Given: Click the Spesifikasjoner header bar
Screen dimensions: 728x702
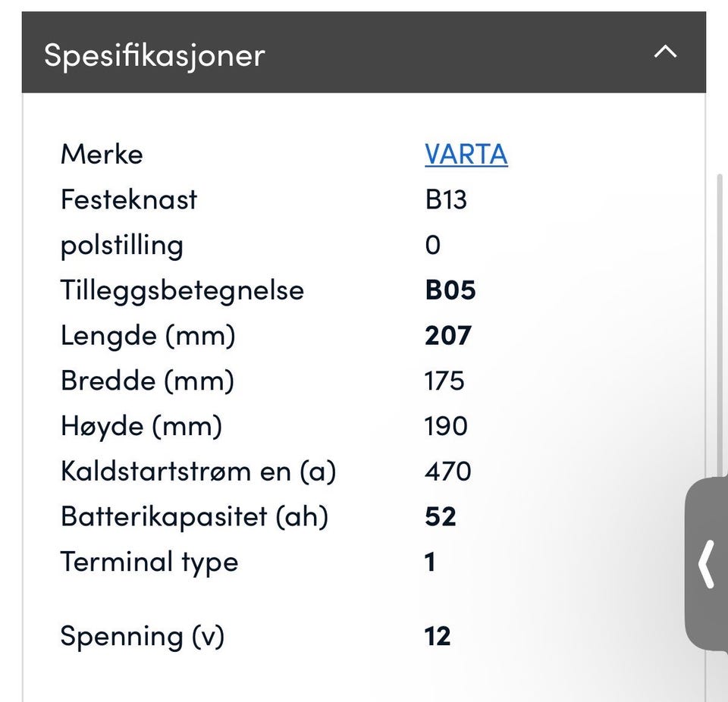Looking at the screenshot, I should point(364,52).
